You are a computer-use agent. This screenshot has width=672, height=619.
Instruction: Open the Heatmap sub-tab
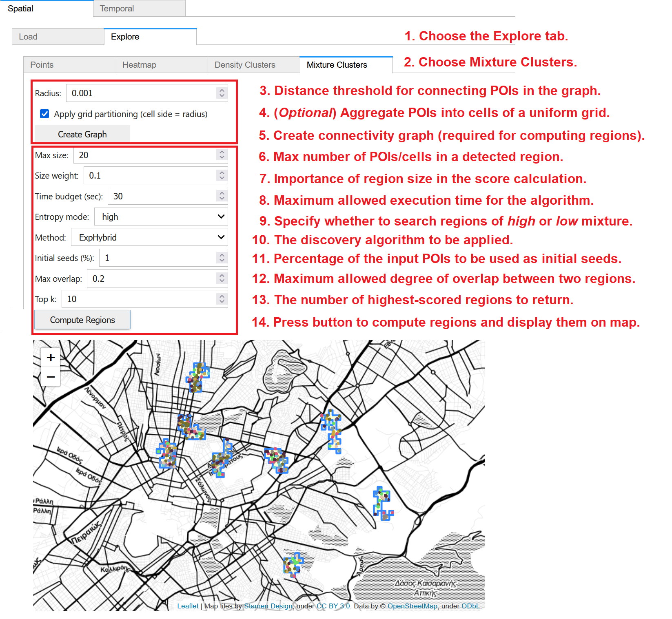pos(162,65)
